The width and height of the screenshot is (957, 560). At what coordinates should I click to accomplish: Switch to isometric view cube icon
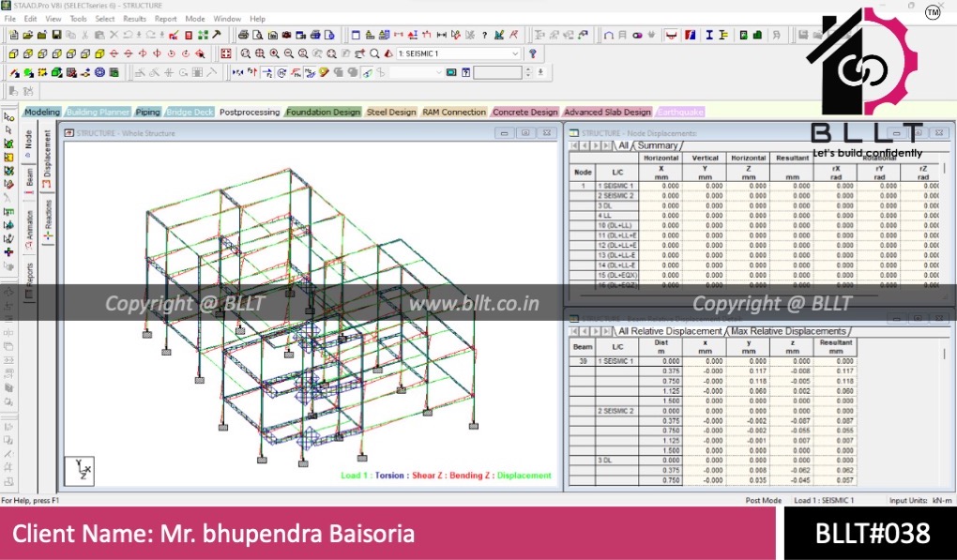(x=99, y=53)
